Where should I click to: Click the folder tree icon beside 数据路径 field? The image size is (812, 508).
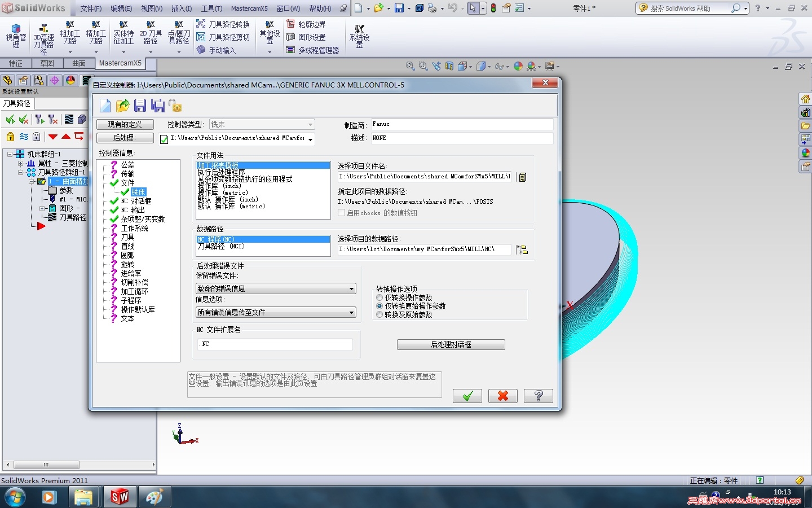click(x=522, y=249)
